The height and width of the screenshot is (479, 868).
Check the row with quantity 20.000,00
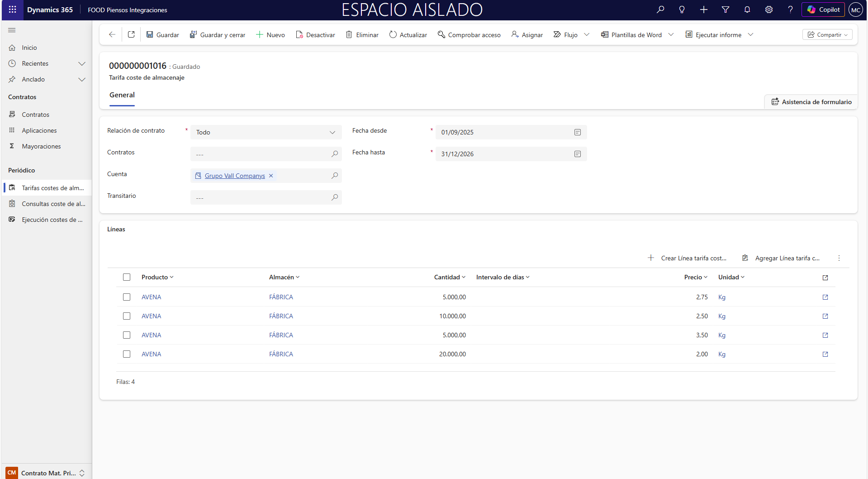[127, 354]
